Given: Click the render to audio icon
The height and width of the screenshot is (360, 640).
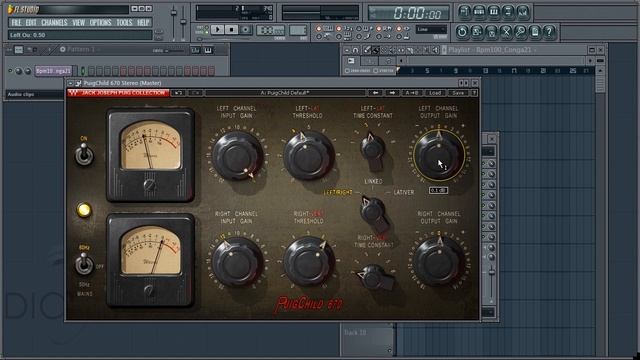Looking at the screenshot, I should pos(491,31).
